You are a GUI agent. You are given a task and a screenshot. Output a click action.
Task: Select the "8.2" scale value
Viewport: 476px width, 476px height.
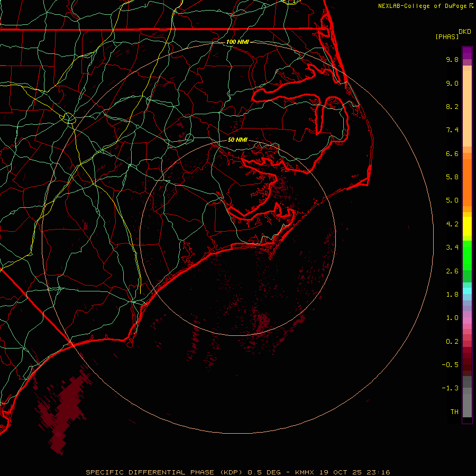tap(452, 106)
